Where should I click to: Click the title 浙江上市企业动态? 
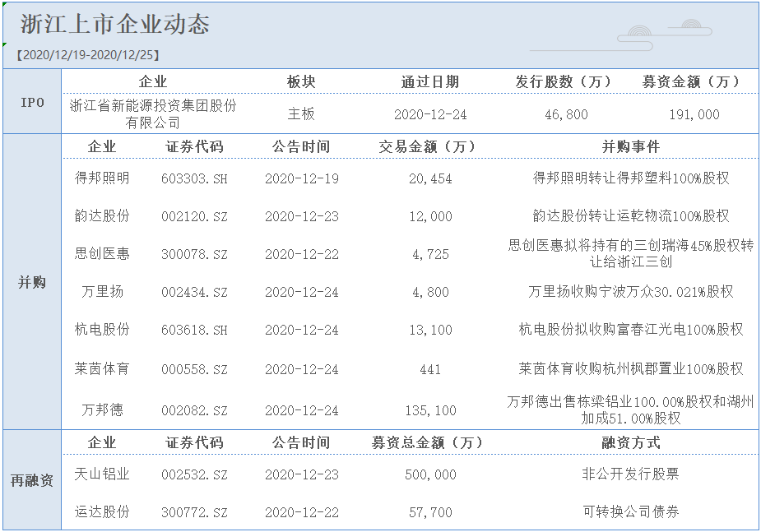(115, 24)
